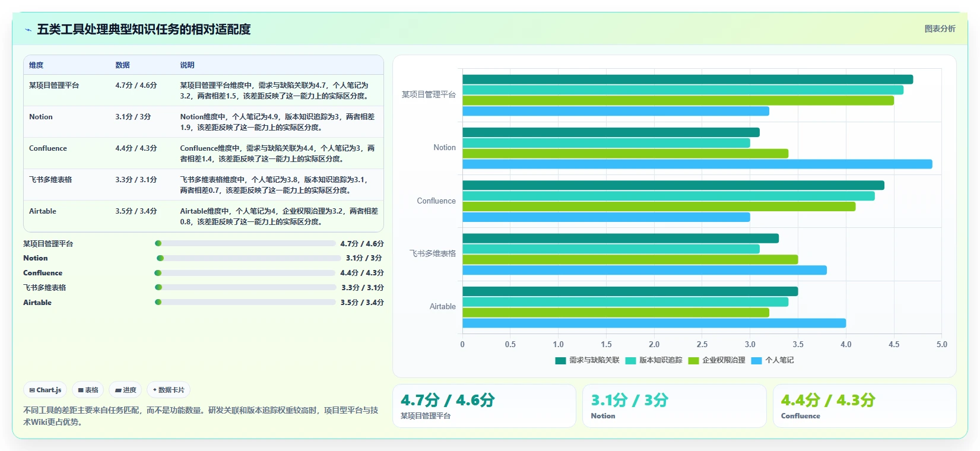Click Notion's 个人笔记 bar in chart
Image resolution: width=980 pixels, height=451 pixels.
click(x=697, y=164)
